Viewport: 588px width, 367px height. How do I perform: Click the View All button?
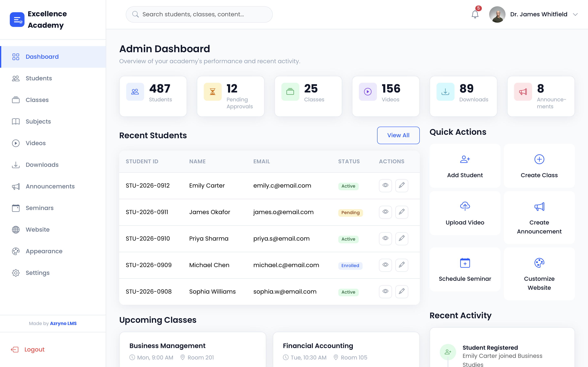(x=398, y=135)
